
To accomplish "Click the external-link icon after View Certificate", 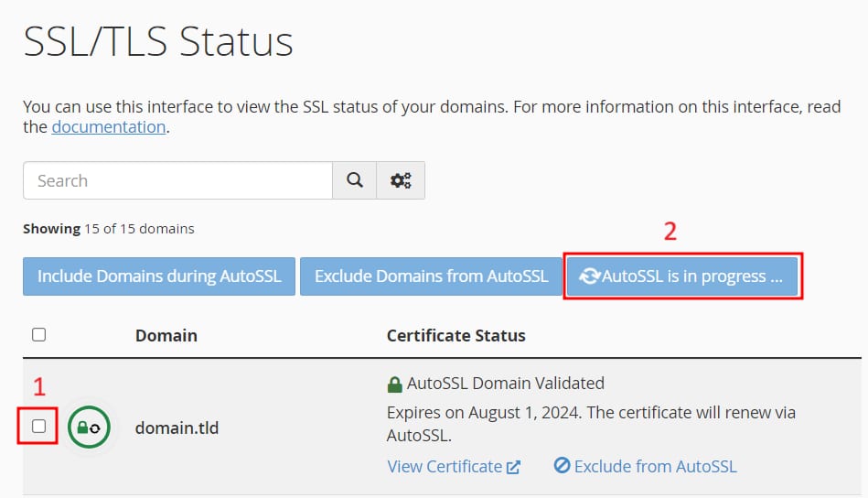I will point(514,467).
